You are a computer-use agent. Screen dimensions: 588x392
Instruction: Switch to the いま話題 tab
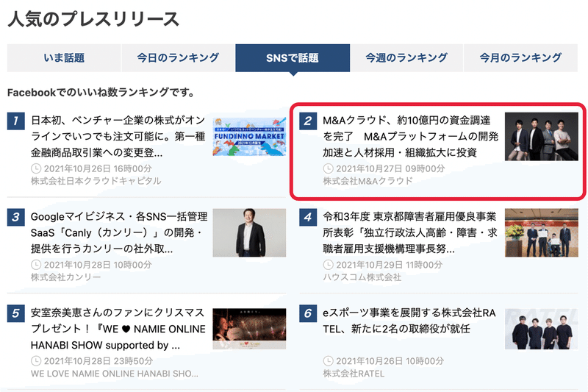pos(64,58)
